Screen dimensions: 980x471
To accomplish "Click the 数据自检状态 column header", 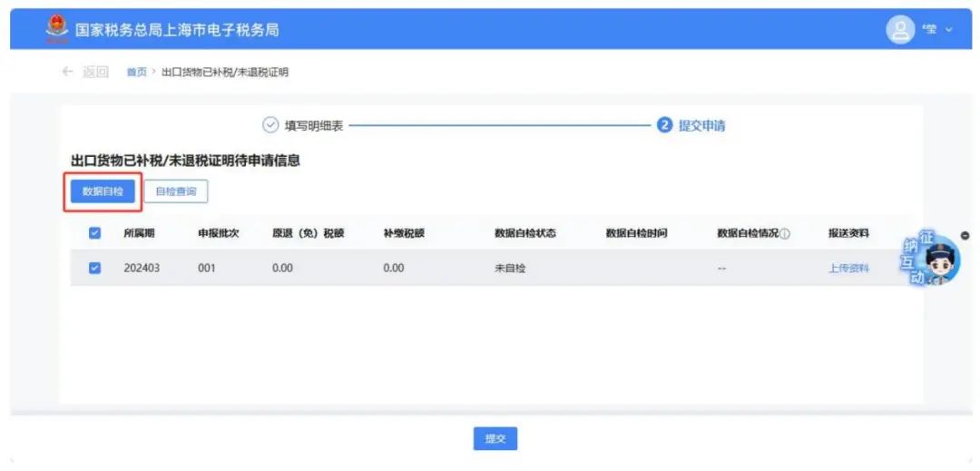I will [x=524, y=233].
